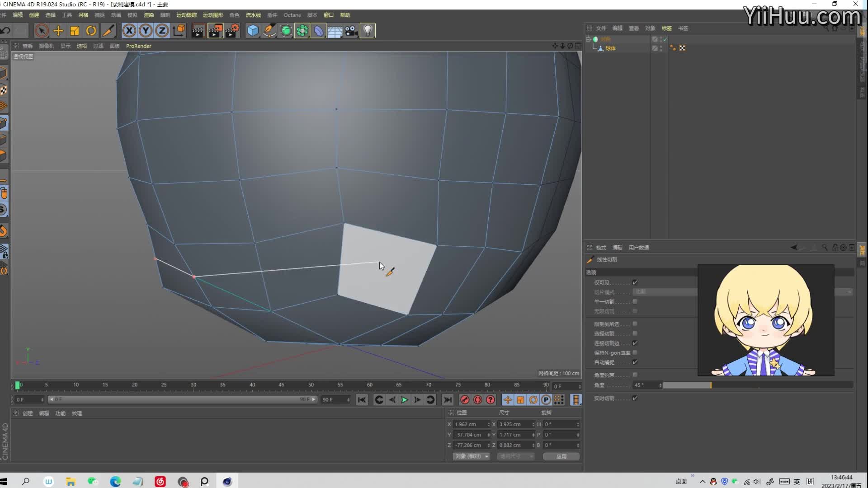
Task: Render to Picture Viewer
Action: [215, 31]
